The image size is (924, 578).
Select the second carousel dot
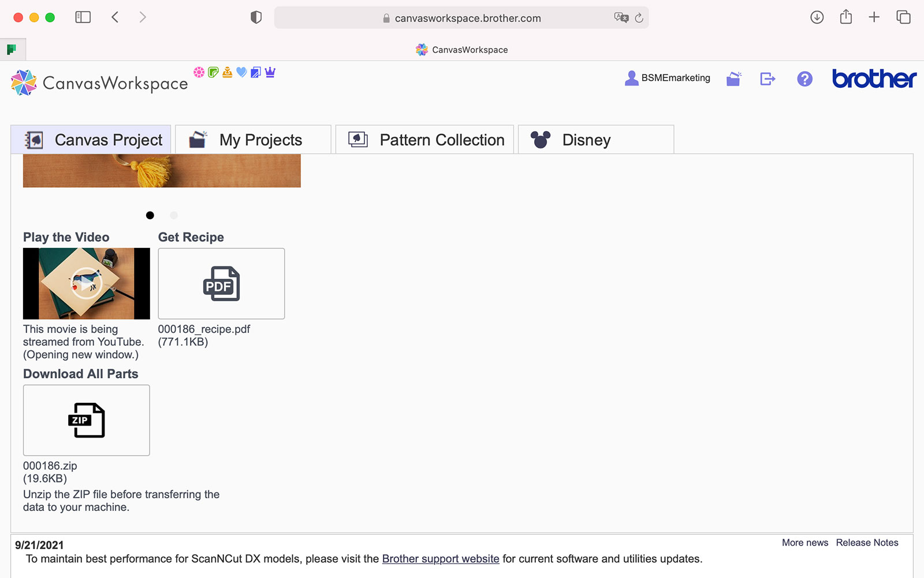[173, 215]
